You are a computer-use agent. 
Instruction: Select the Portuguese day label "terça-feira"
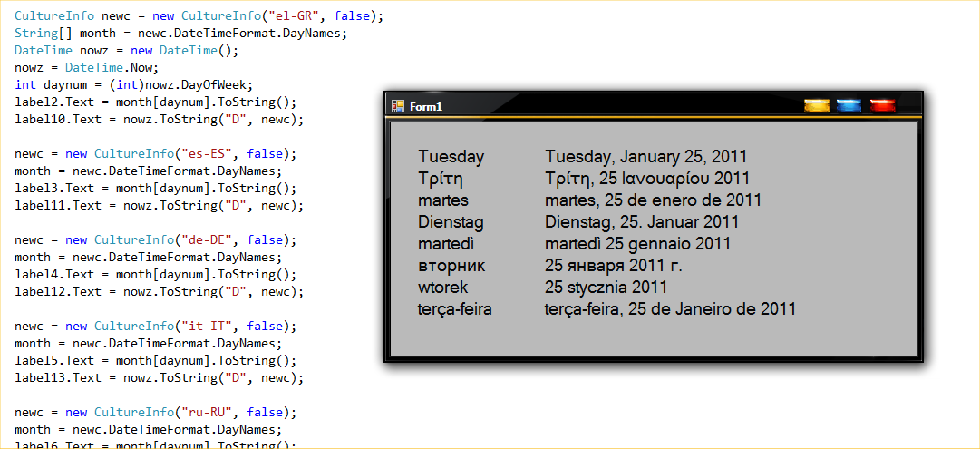click(x=454, y=309)
